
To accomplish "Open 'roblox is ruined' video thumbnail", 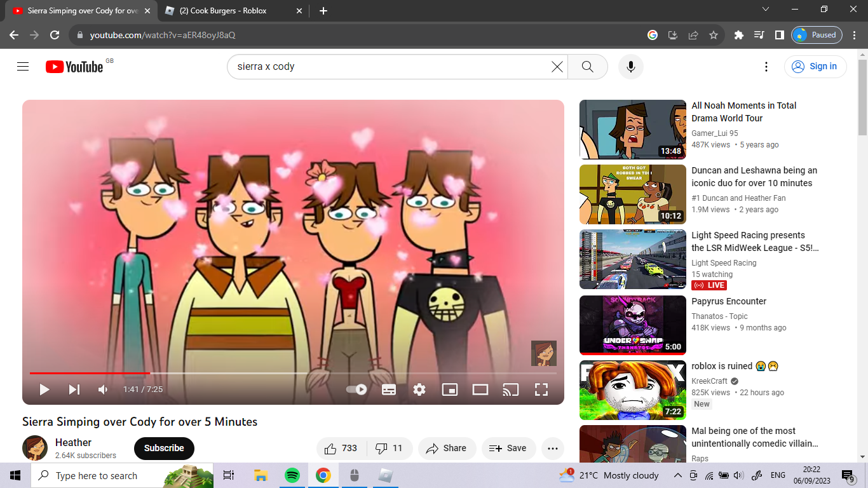I will click(633, 390).
